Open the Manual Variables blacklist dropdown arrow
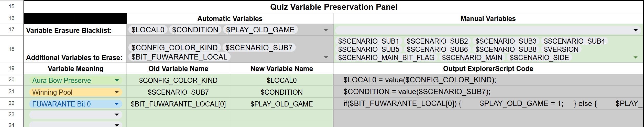Screen dimensions: 644x127 pyautogui.click(x=636, y=30)
